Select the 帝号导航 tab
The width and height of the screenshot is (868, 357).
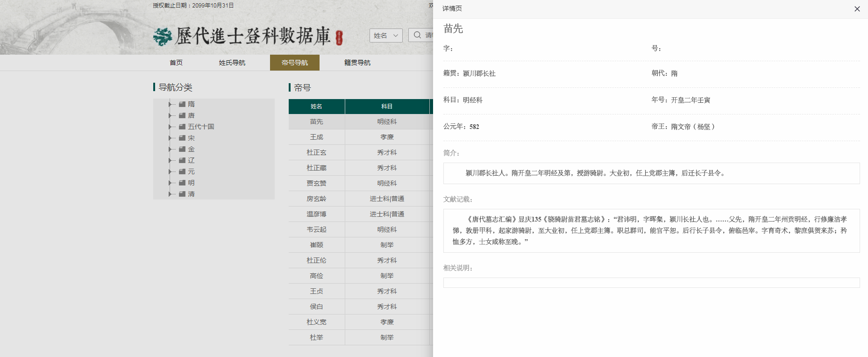(295, 63)
